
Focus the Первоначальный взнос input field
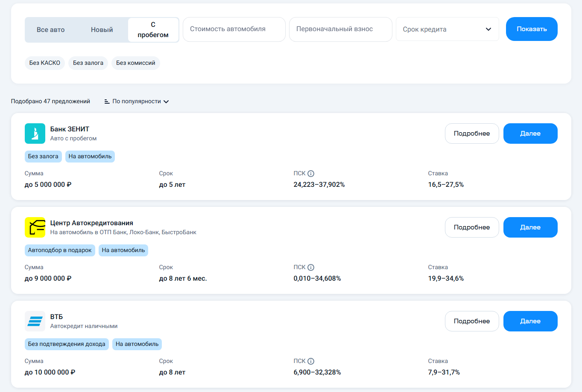tap(341, 29)
